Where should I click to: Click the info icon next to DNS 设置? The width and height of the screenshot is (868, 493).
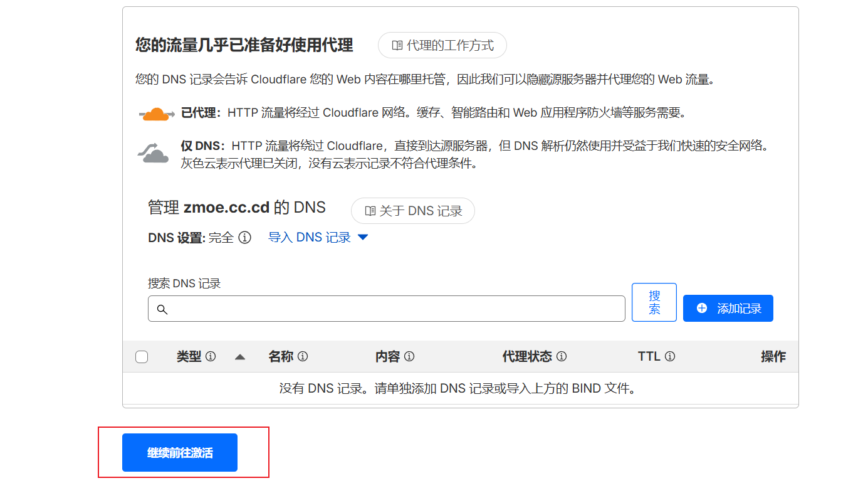245,238
